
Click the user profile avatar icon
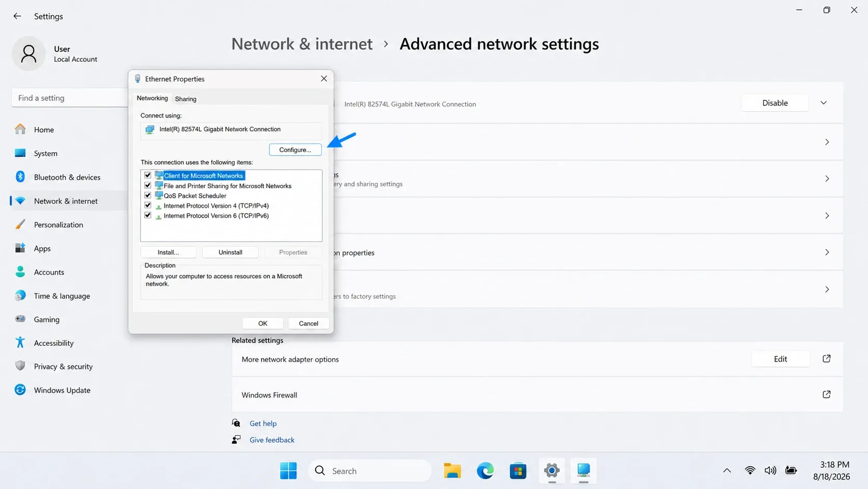pos(29,54)
